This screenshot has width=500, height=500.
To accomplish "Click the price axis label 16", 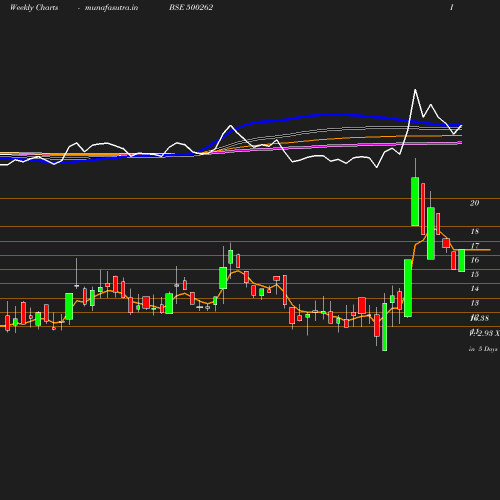I will 475,260.
